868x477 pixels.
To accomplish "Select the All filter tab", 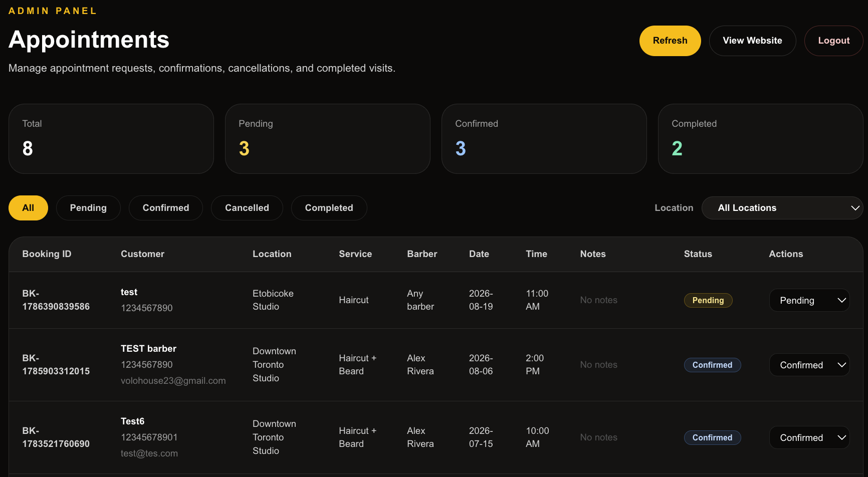I will coord(28,208).
